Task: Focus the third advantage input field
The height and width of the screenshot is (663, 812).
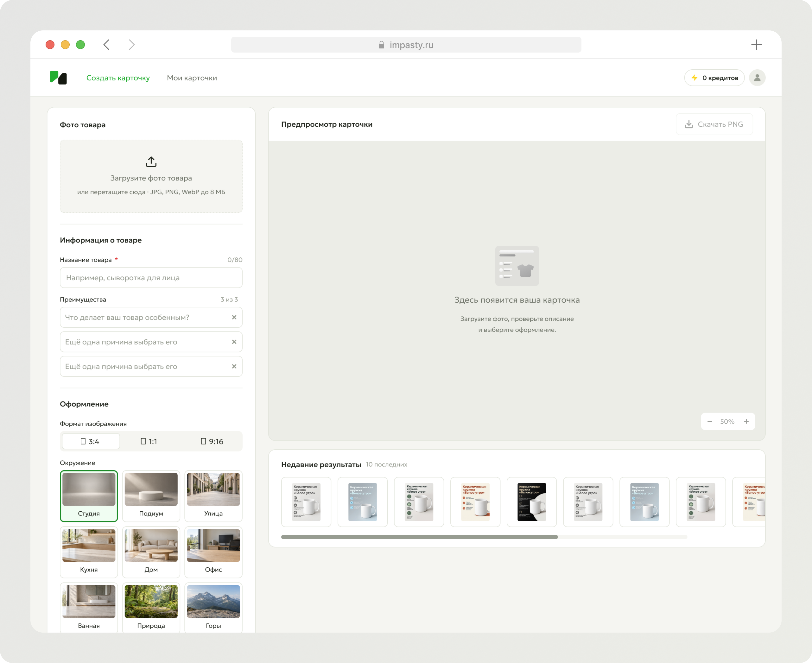Action: 151,366
